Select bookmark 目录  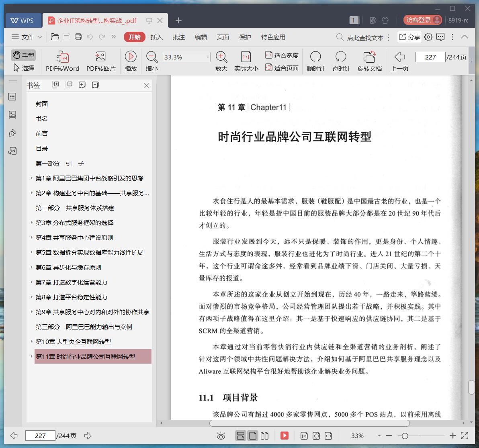coord(42,148)
